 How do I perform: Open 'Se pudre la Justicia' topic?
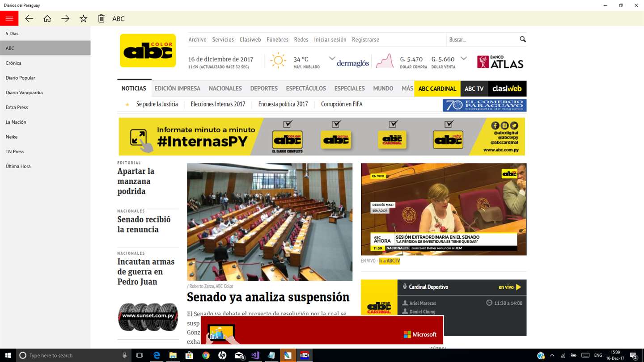pos(157,104)
